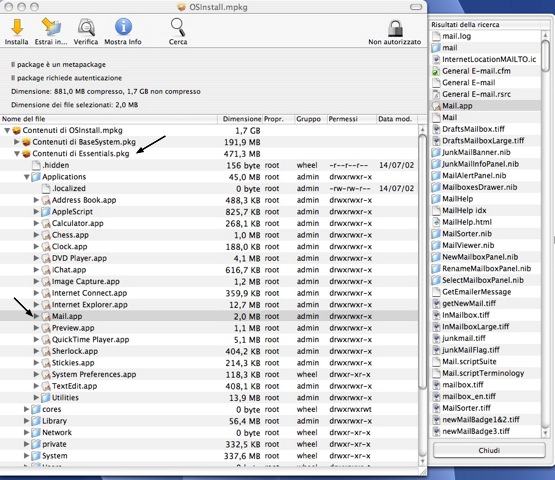The height and width of the screenshot is (480, 555).
Task: Select mail.log in search results
Action: [x=485, y=36]
